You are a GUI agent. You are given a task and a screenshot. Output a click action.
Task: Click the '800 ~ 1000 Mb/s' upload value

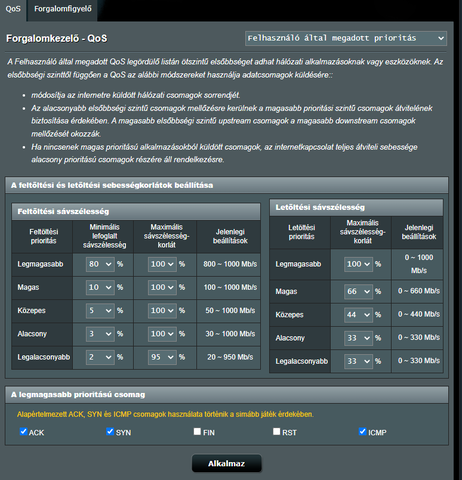pos(230,264)
